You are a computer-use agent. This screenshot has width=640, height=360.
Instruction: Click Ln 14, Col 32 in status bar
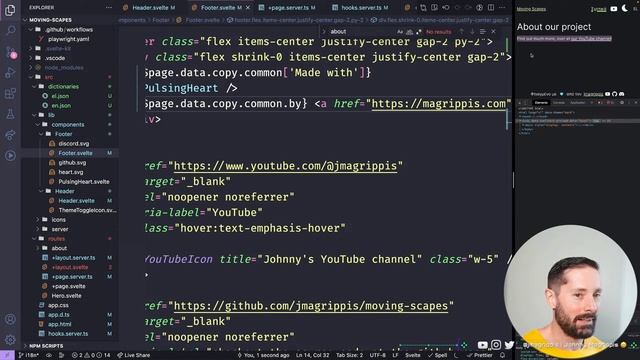click(x=312, y=356)
